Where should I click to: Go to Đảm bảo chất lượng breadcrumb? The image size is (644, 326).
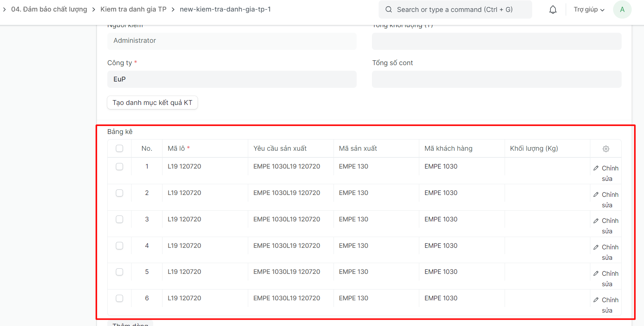[x=49, y=9]
